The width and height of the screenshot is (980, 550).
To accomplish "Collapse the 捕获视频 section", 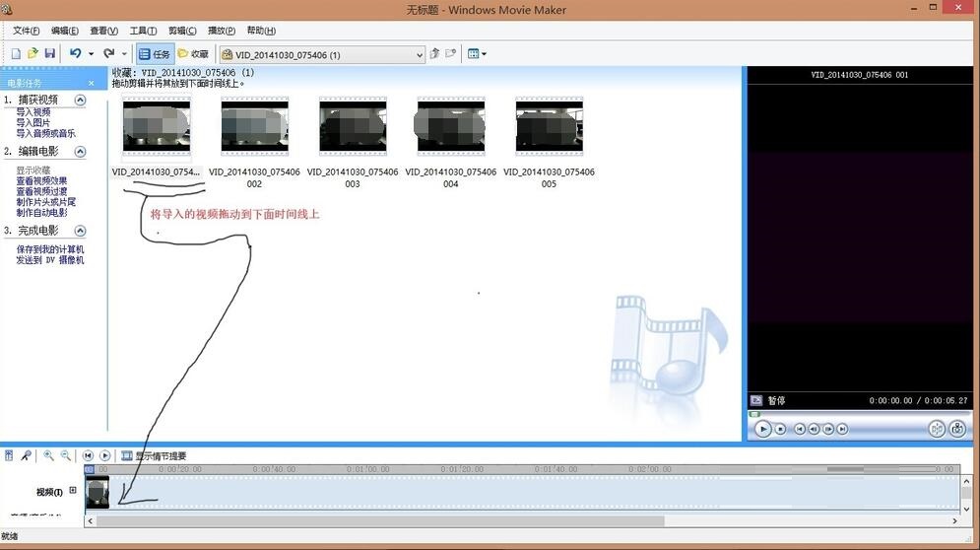I will point(80,101).
